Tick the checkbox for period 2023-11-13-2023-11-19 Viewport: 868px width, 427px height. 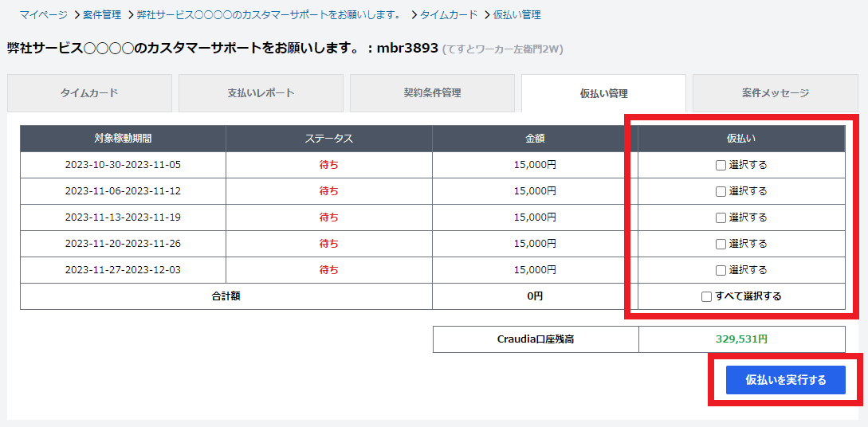721,218
